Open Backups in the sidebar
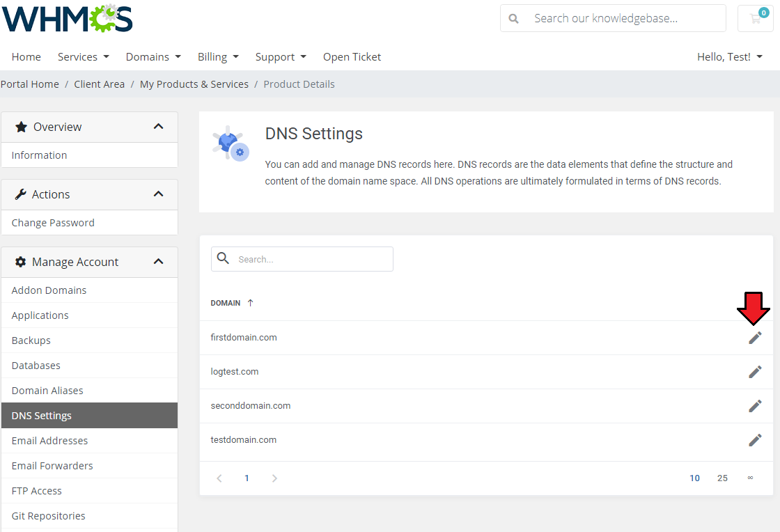Viewport: 780px width, 532px height. [90, 341]
